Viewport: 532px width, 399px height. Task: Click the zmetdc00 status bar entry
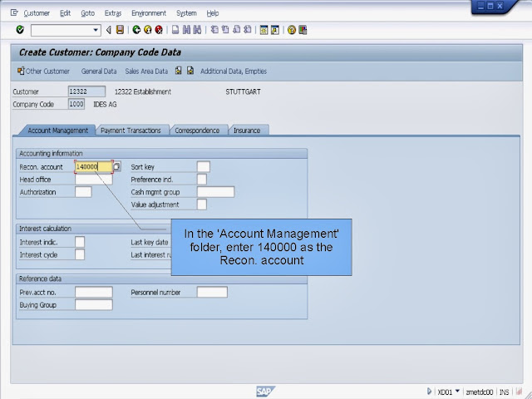[480, 392]
